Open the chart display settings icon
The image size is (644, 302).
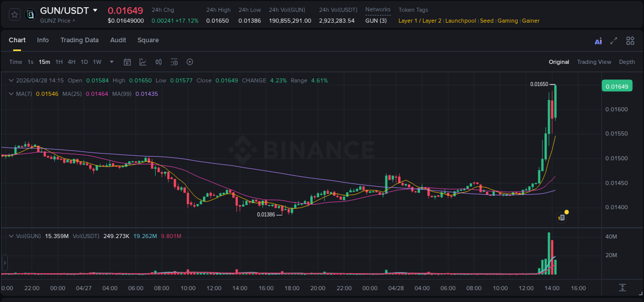coord(174,62)
